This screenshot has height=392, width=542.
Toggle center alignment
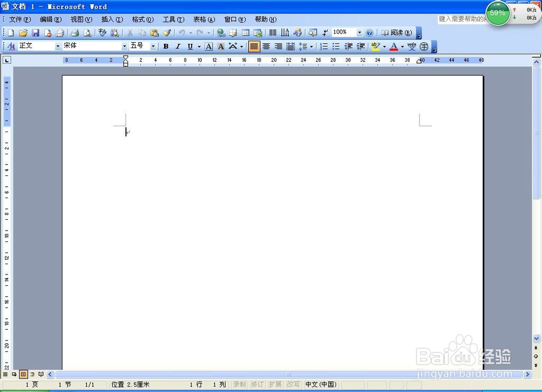pos(266,46)
